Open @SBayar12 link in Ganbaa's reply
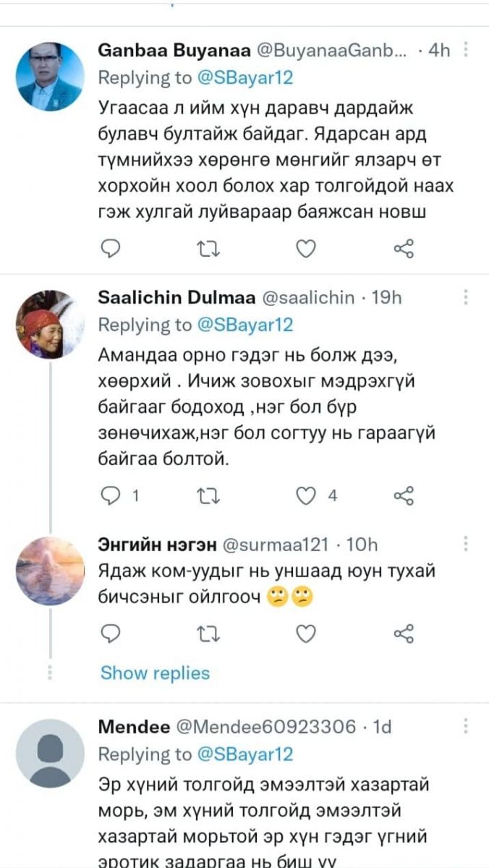This screenshot has width=489, height=868. 246,77
